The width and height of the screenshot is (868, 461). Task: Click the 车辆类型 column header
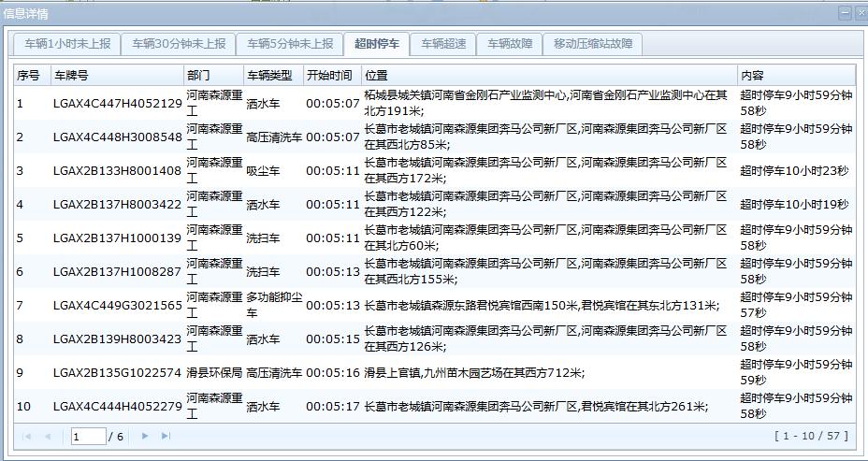point(272,75)
